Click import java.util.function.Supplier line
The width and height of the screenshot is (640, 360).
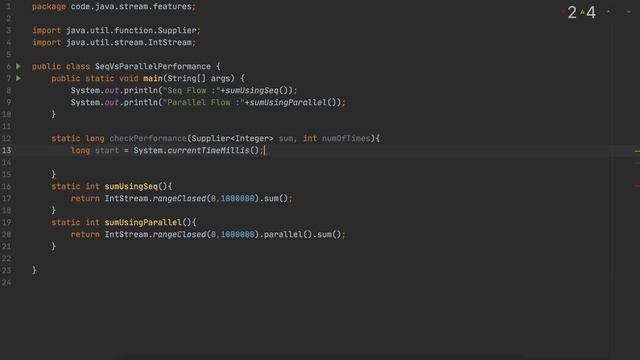click(x=116, y=30)
